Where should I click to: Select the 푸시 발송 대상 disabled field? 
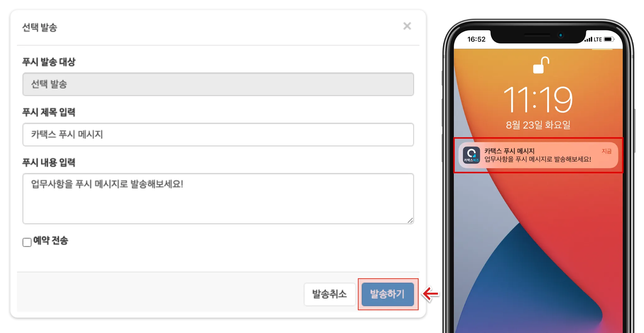pos(218,84)
